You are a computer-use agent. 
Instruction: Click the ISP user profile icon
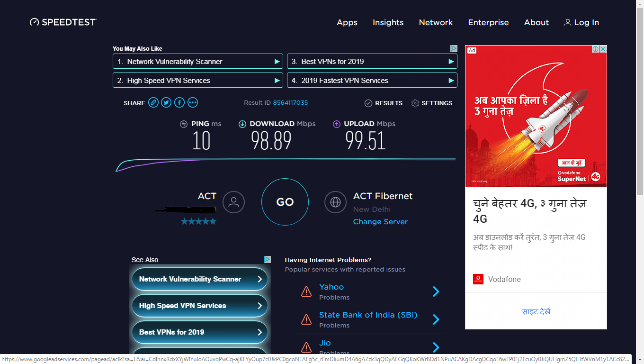click(x=233, y=202)
